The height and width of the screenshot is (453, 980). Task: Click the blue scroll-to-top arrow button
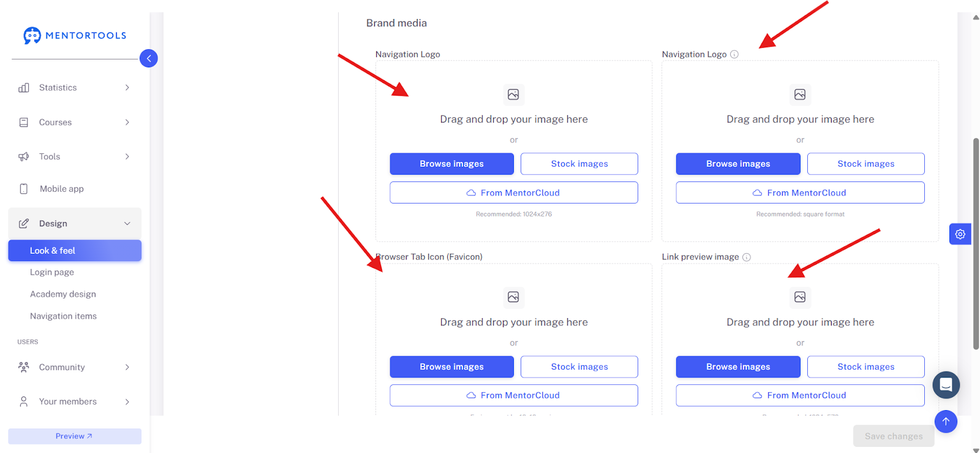[x=946, y=421]
